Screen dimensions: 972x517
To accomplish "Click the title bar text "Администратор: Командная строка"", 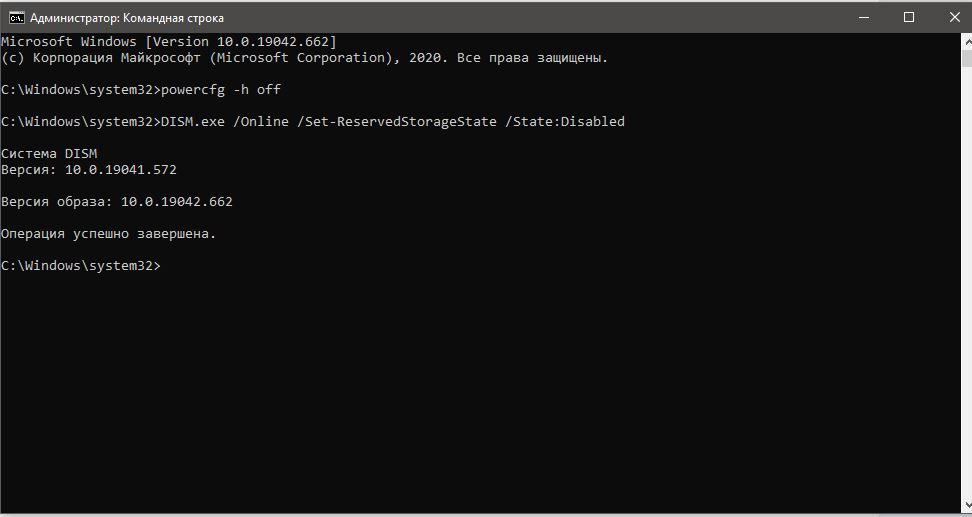I will [x=128, y=18].
